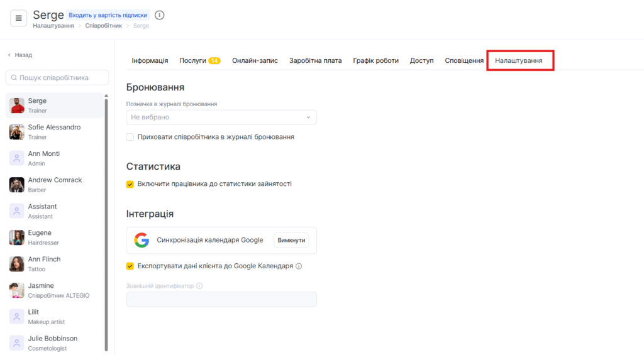The height and width of the screenshot is (355, 644).
Task: Open the Не вибрано booking mark dropdown
Action: pyautogui.click(x=221, y=117)
